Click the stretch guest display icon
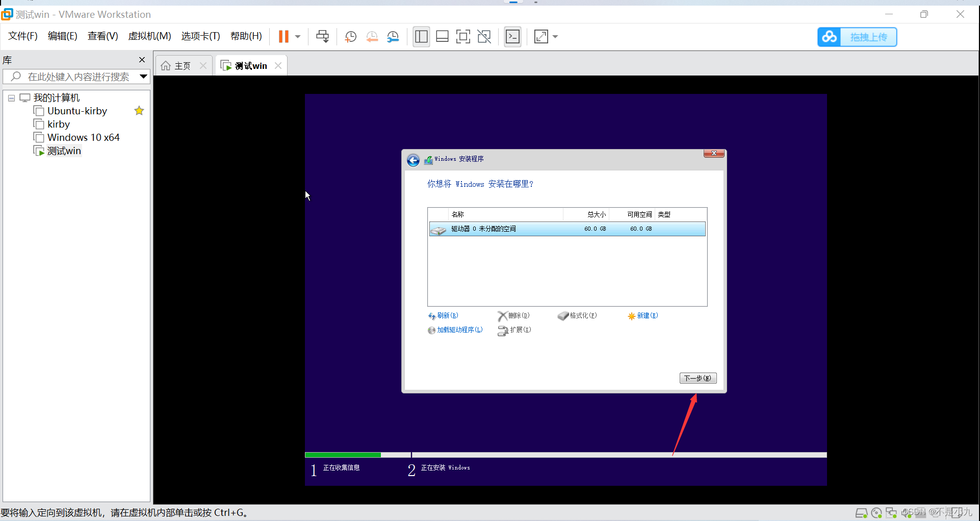Screen dimensions: 980x521 pos(540,36)
